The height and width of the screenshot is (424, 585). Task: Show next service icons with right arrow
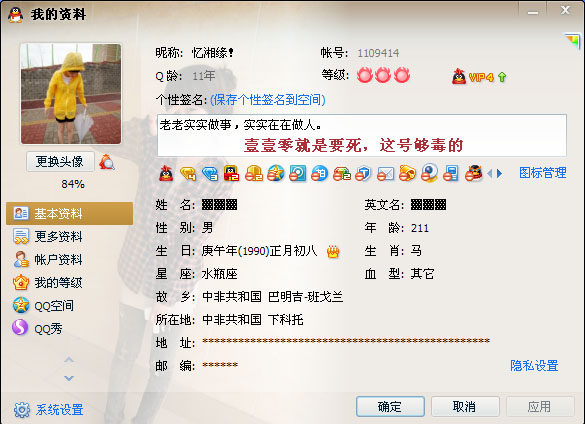tap(500, 174)
